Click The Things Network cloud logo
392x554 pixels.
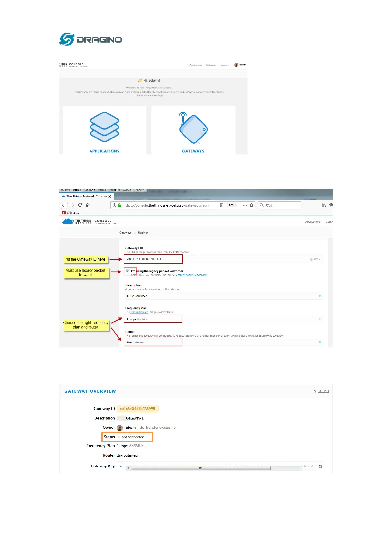(68, 221)
